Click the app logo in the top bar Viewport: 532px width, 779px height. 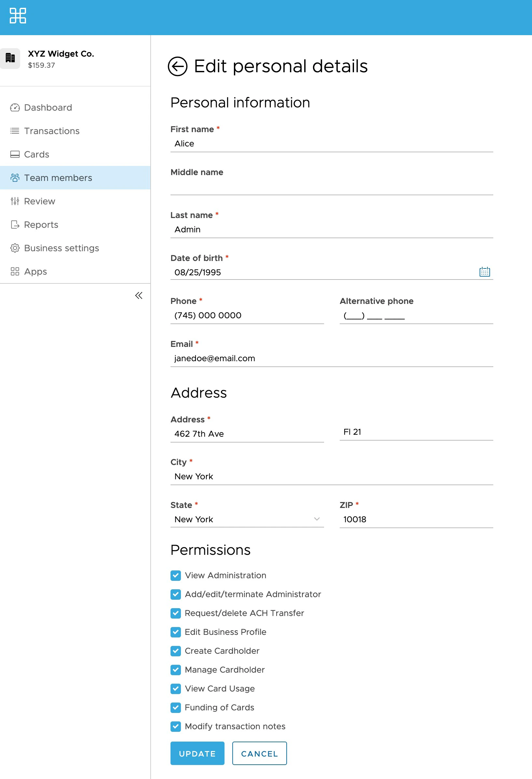coord(18,16)
